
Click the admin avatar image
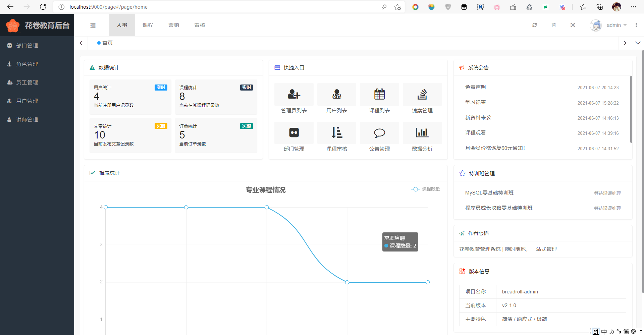tap(596, 25)
